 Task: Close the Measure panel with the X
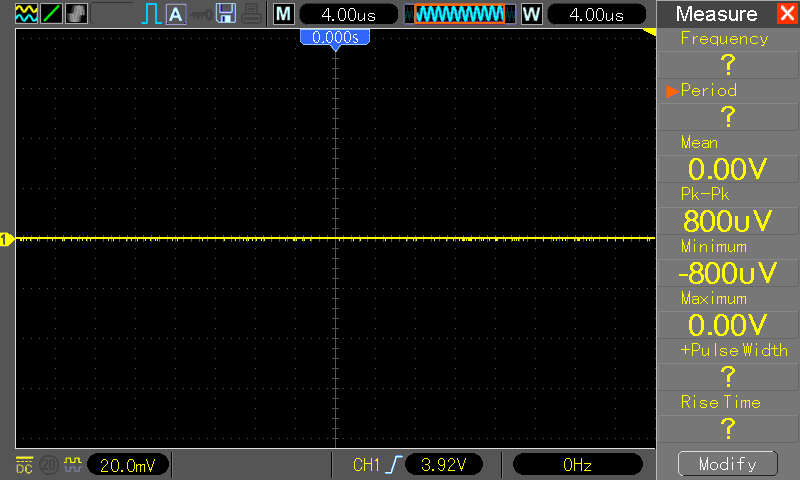click(787, 14)
